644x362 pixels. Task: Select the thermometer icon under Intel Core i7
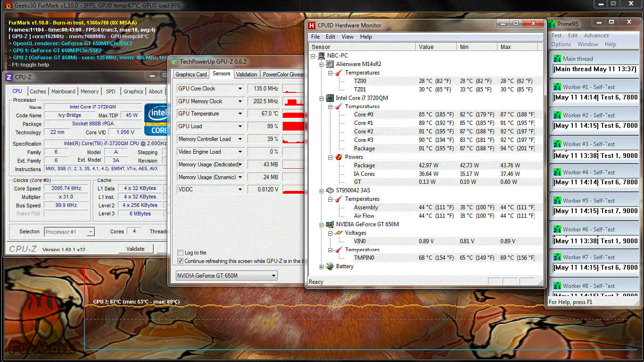[x=339, y=107]
